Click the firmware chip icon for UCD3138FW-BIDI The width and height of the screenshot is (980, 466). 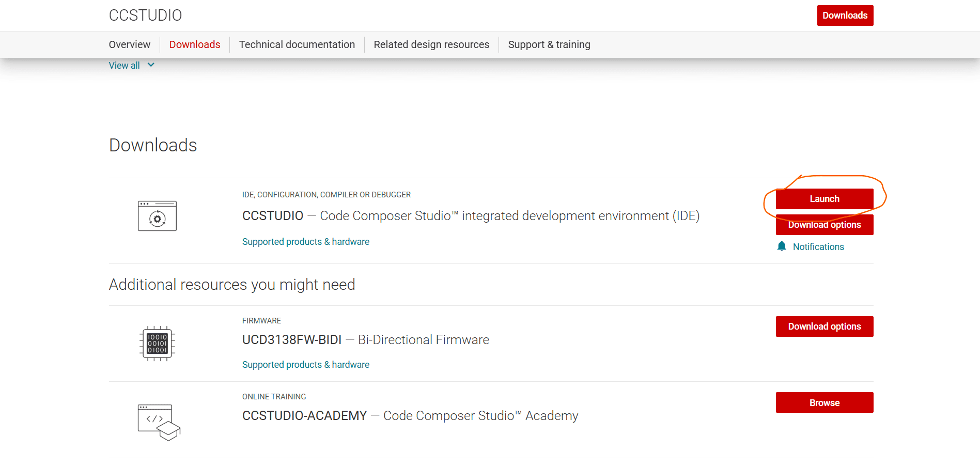(x=157, y=344)
